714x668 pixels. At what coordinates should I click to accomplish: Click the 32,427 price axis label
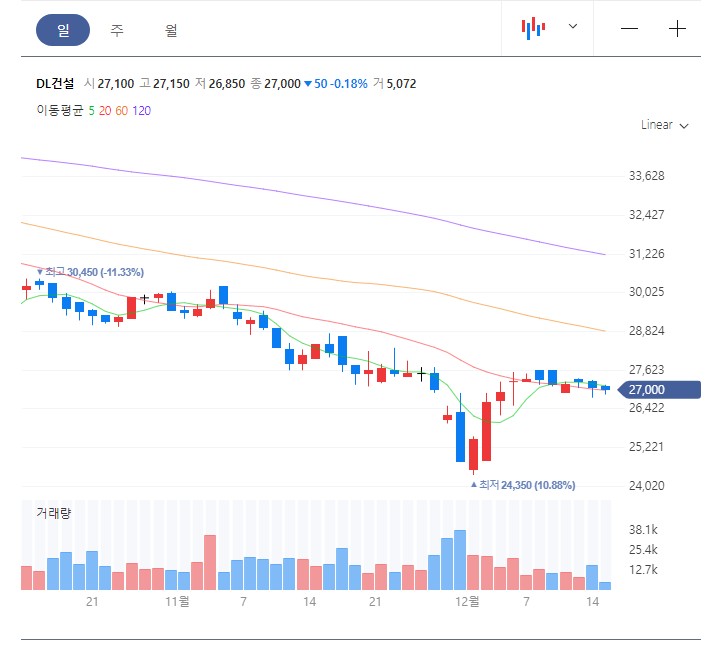(x=647, y=214)
